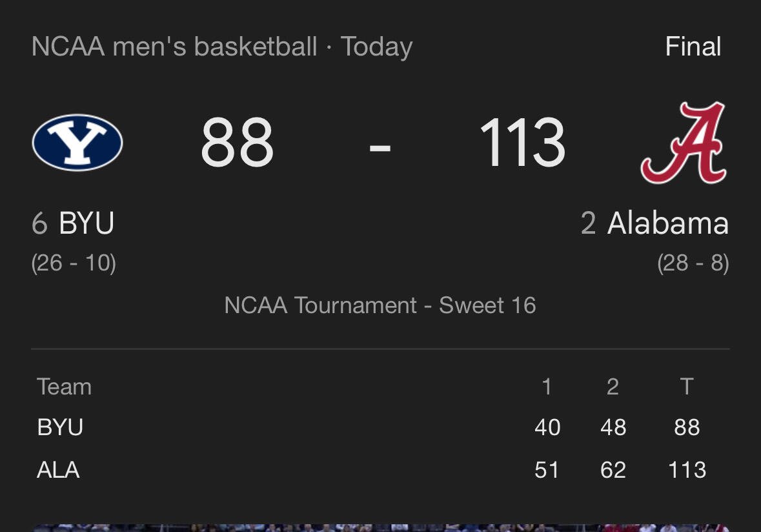761x532 pixels.
Task: Click BYU's record (26 - 10)
Action: tap(74, 263)
